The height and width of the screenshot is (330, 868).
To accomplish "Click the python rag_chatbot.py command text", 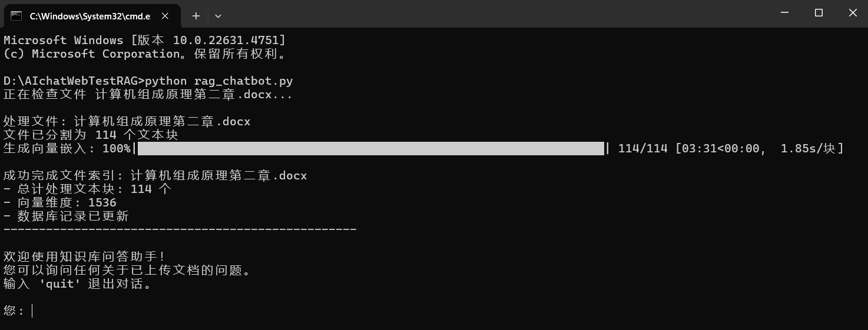I will tap(218, 81).
